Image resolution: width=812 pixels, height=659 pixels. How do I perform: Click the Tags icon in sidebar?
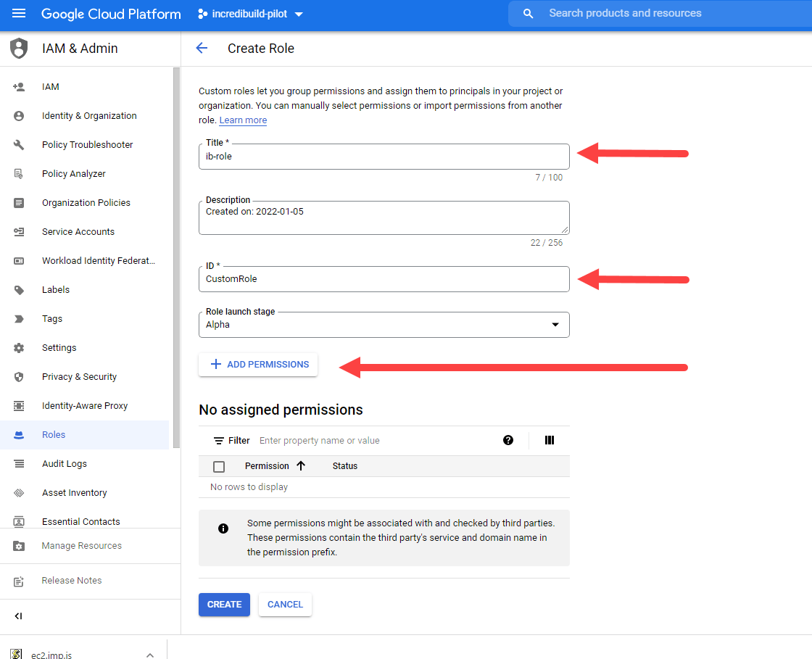click(x=19, y=319)
